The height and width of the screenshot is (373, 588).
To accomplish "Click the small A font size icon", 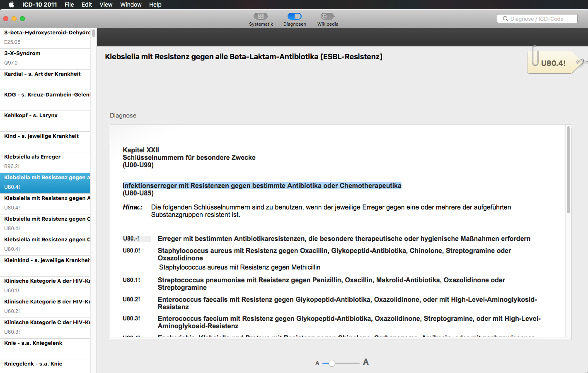I will (x=317, y=362).
